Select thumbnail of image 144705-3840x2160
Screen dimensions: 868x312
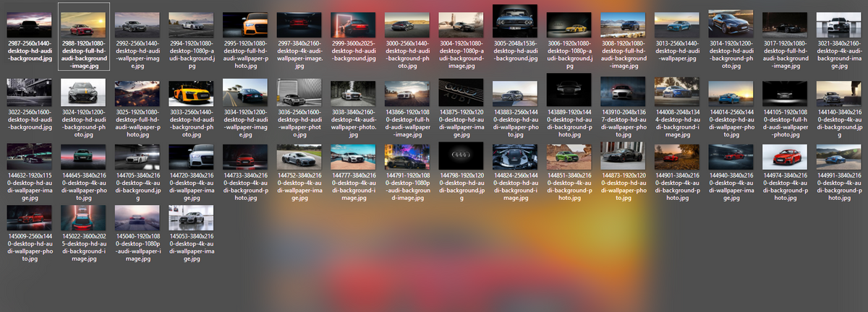coord(137,156)
